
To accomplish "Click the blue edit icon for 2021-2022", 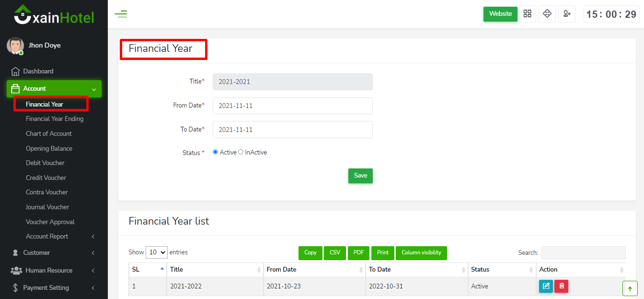I will click(x=545, y=287).
